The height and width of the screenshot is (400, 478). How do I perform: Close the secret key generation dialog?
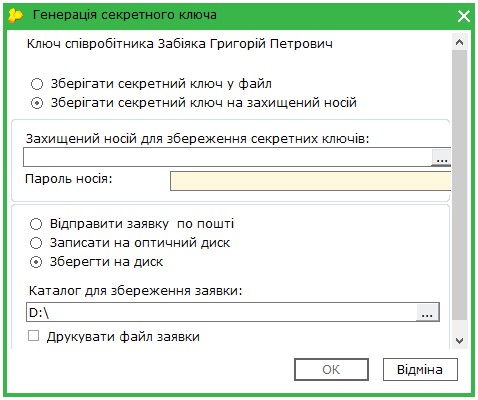pyautogui.click(x=464, y=16)
